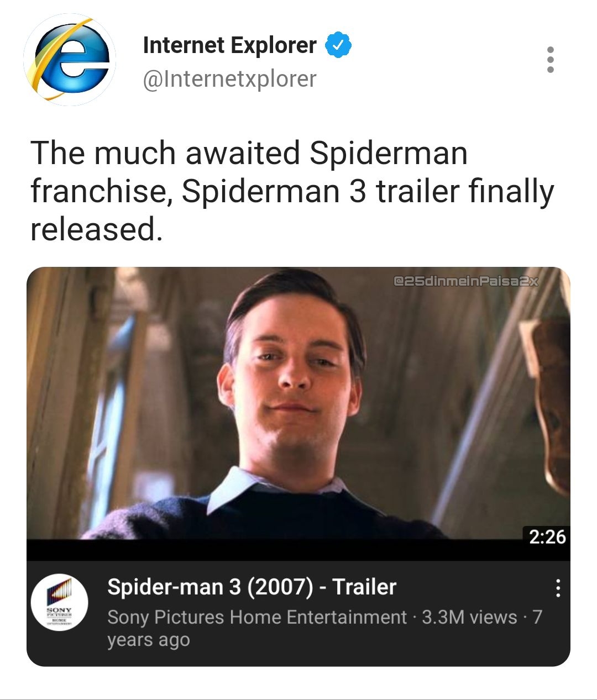This screenshot has height=700, width=597.
Task: Select the "Internet Explorer" display name
Action: pos(229,45)
